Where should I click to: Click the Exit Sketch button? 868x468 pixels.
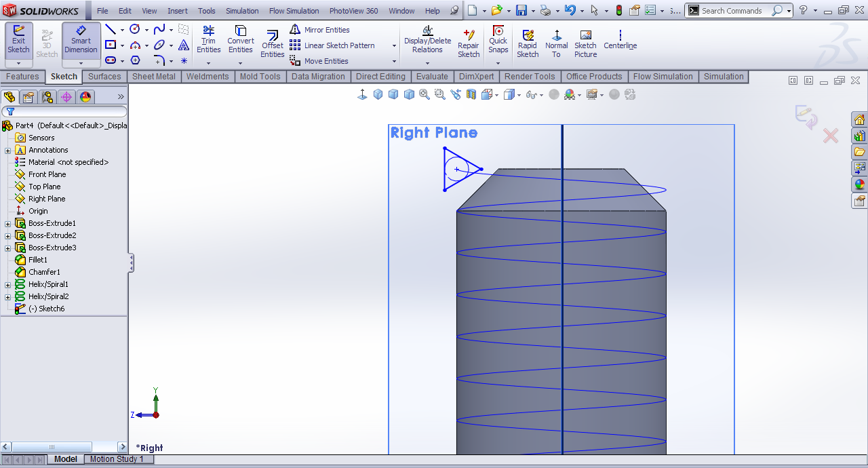pyautogui.click(x=18, y=39)
